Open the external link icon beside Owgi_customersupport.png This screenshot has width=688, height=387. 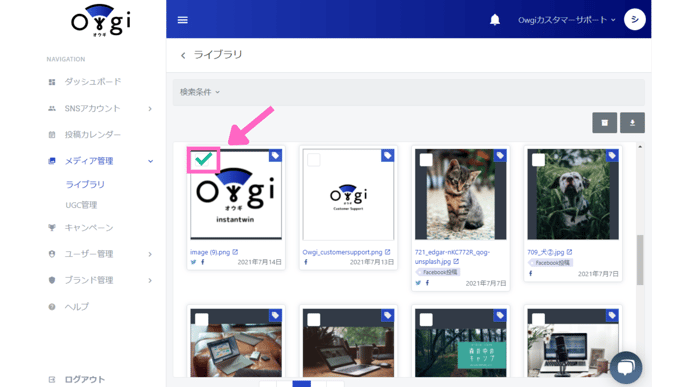click(387, 252)
